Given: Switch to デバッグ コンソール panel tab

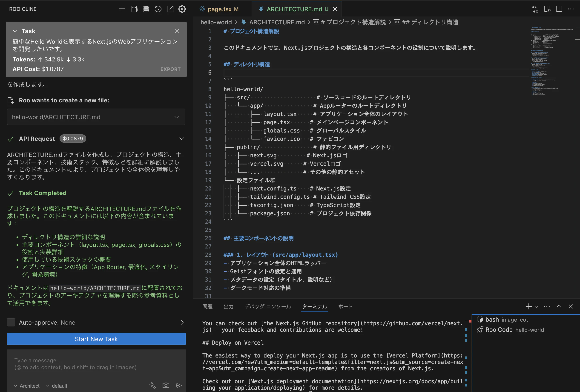Looking at the screenshot, I should [268, 306].
